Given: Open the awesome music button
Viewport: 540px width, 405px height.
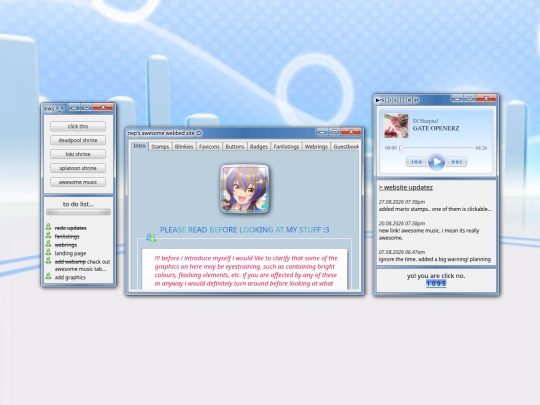Looking at the screenshot, I should click(78, 182).
